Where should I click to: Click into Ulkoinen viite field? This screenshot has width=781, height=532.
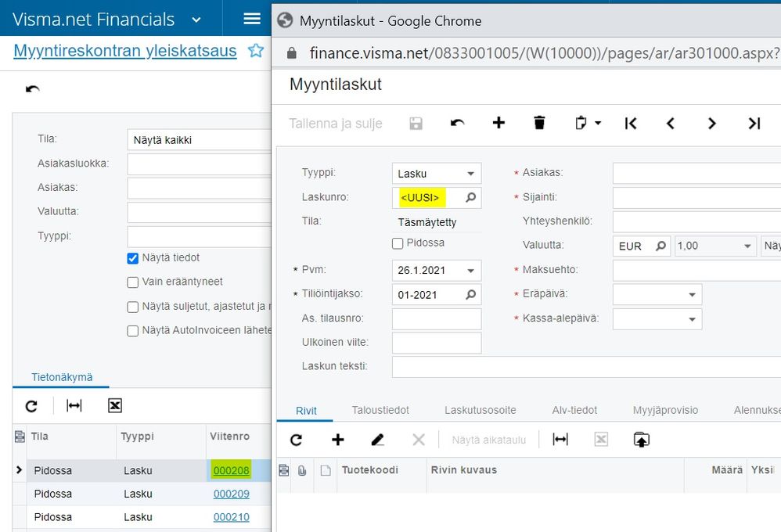point(437,343)
